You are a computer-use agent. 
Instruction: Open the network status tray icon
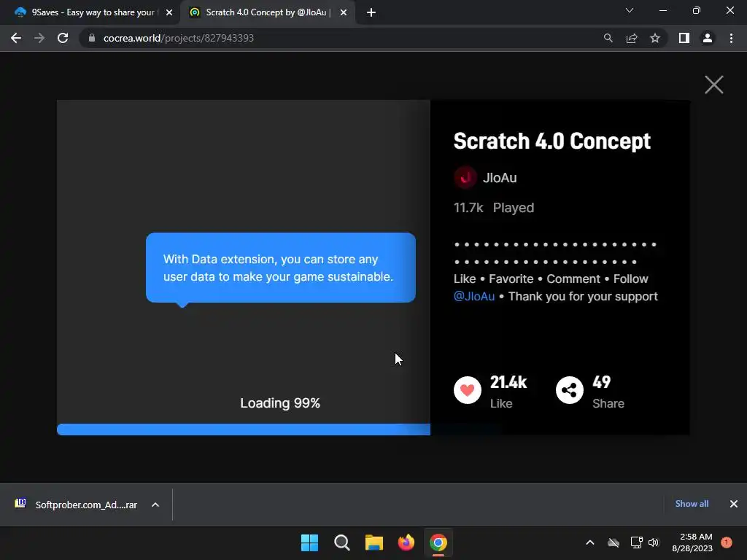click(x=636, y=542)
